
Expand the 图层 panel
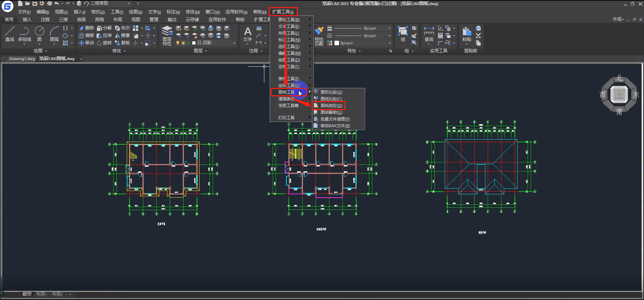point(201,51)
